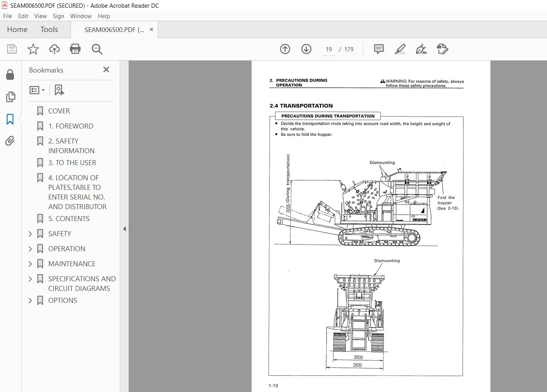Select the MAINTENANCE bookmark label
Image resolution: width=547 pixels, height=392 pixels.
click(x=72, y=264)
